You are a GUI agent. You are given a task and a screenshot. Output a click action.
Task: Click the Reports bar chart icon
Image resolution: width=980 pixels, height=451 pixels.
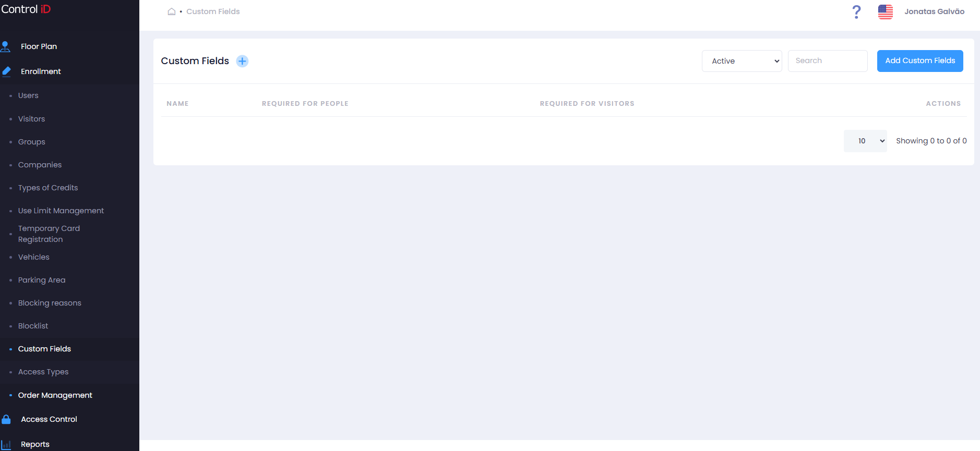[6, 445]
